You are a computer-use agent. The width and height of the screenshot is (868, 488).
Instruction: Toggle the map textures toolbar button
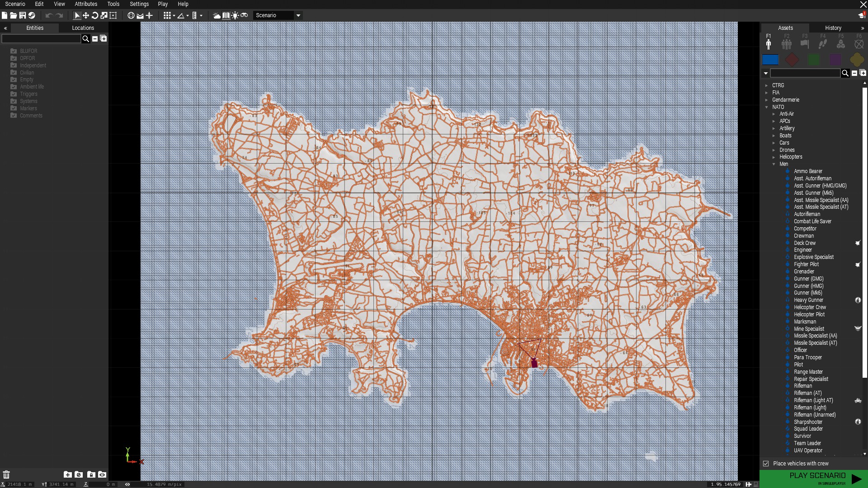coord(226,15)
